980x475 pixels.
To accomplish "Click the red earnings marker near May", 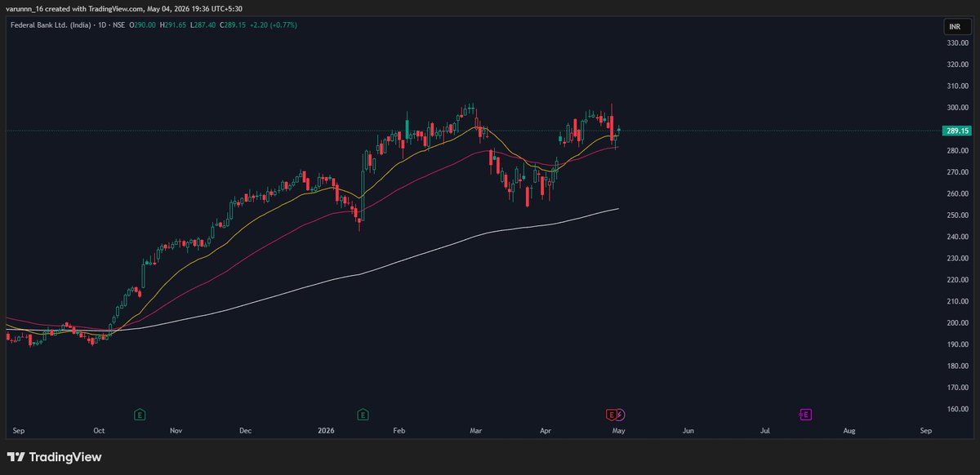I will tap(611, 415).
